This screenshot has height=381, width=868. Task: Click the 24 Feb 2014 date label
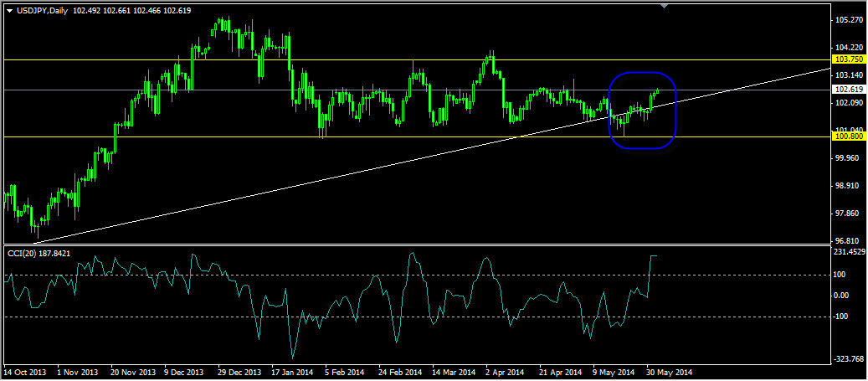click(x=401, y=373)
